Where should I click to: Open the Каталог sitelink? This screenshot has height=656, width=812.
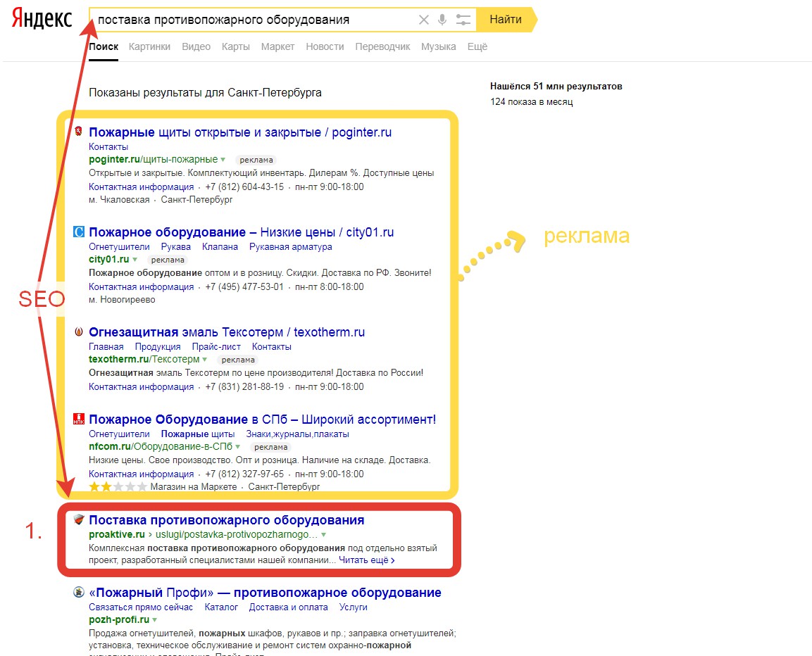pos(221,607)
